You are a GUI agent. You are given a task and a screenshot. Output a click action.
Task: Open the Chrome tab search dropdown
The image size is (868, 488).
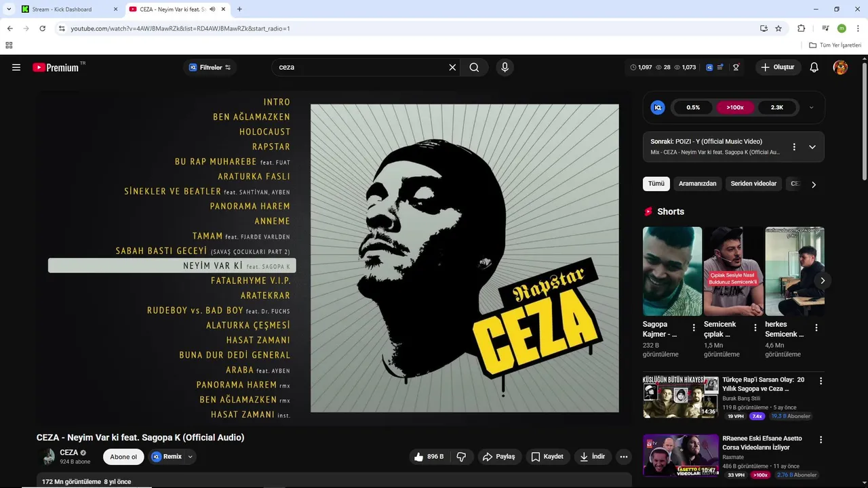point(9,9)
